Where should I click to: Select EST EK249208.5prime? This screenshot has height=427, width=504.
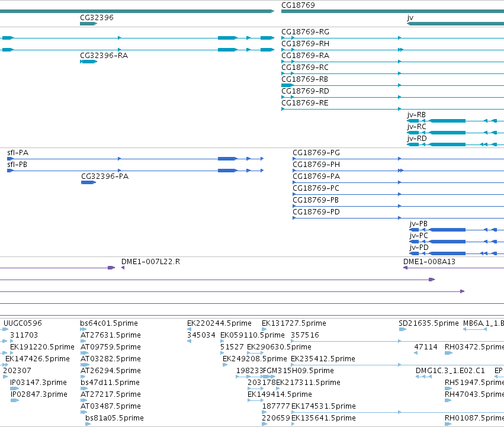tap(255, 359)
